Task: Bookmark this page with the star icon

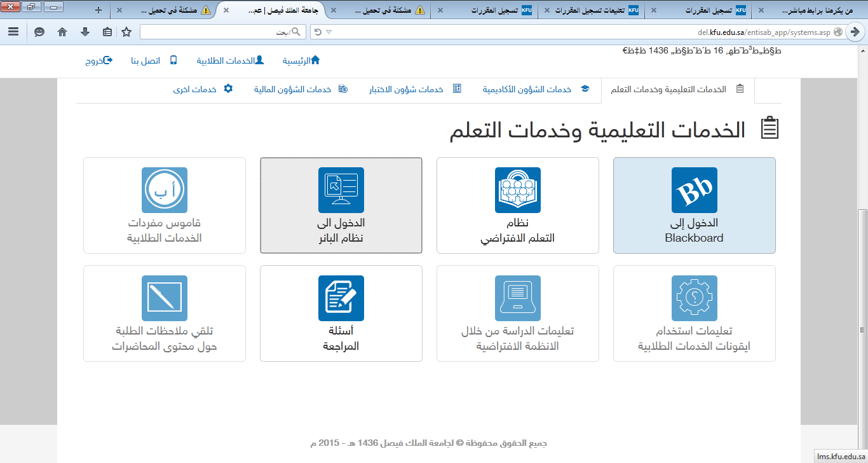Action: [126, 32]
